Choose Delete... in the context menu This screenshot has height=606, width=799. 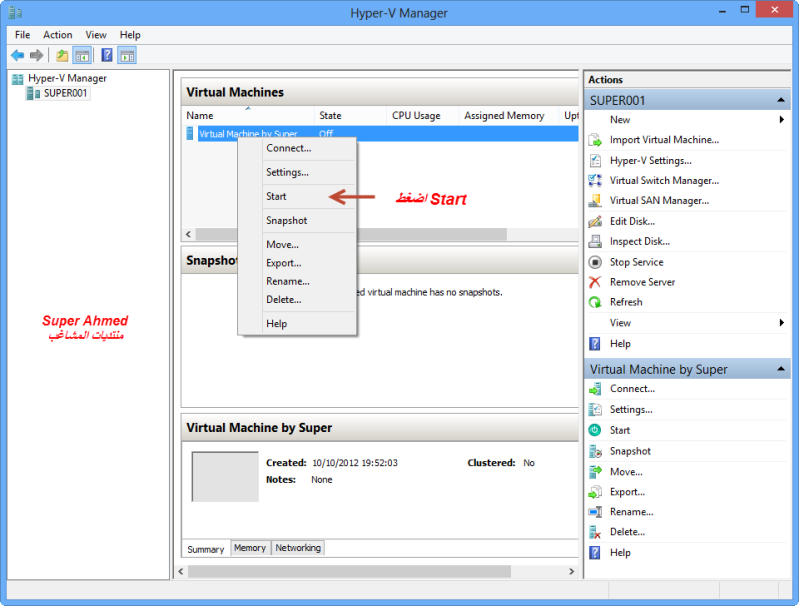point(297,300)
